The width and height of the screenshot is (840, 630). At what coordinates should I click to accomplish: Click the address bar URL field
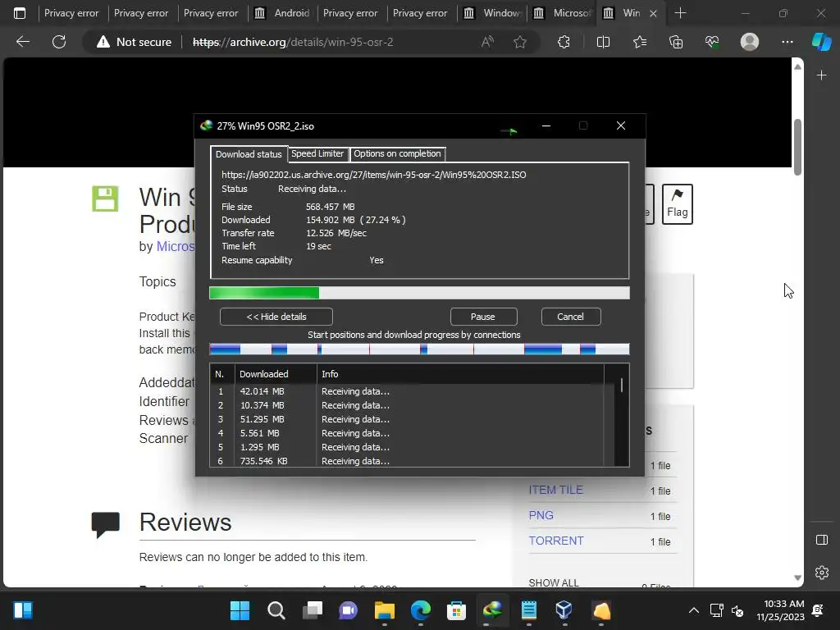[x=293, y=42]
